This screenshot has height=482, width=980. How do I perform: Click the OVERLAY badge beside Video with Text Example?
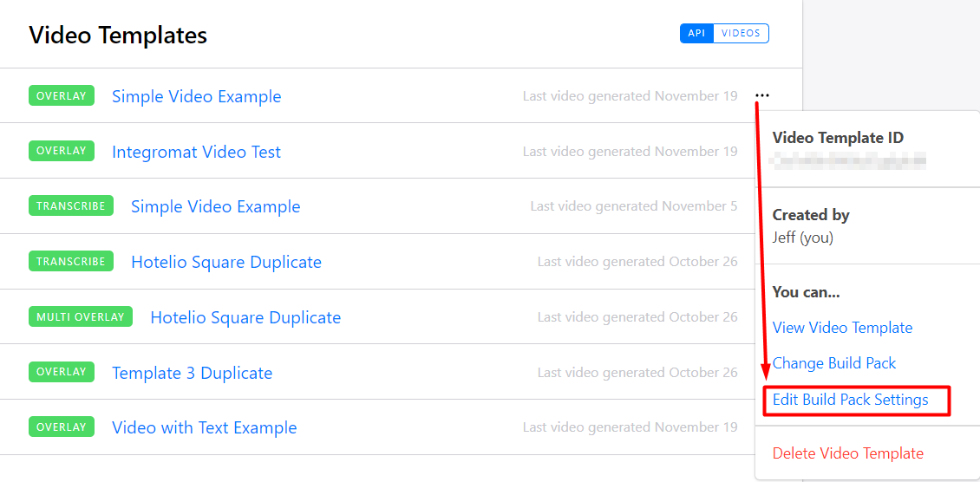click(x=61, y=427)
